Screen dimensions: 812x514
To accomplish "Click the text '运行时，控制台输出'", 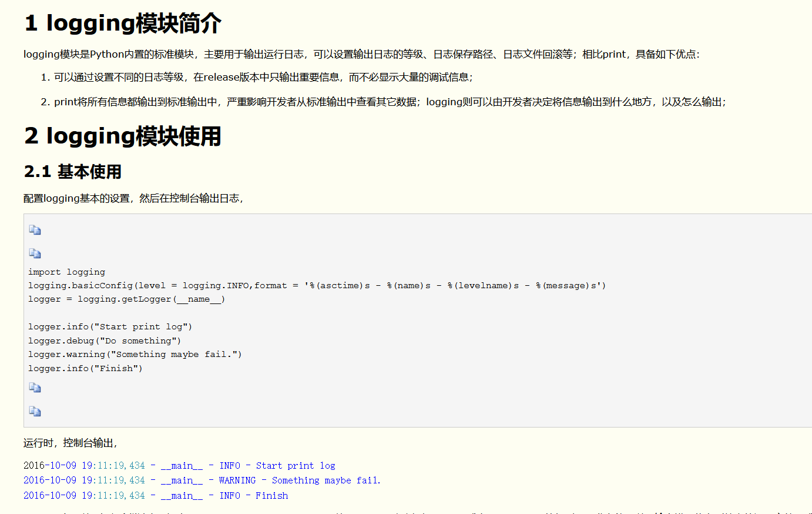I will [71, 443].
